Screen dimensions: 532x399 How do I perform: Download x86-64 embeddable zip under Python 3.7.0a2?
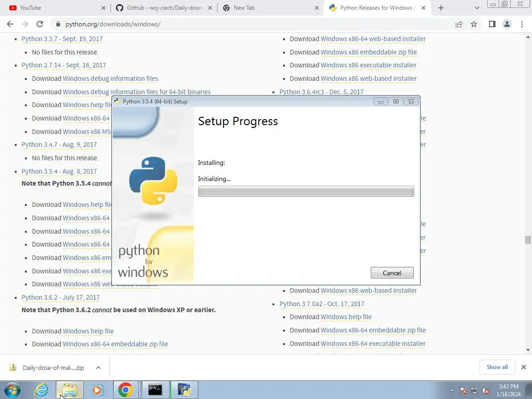point(373,330)
